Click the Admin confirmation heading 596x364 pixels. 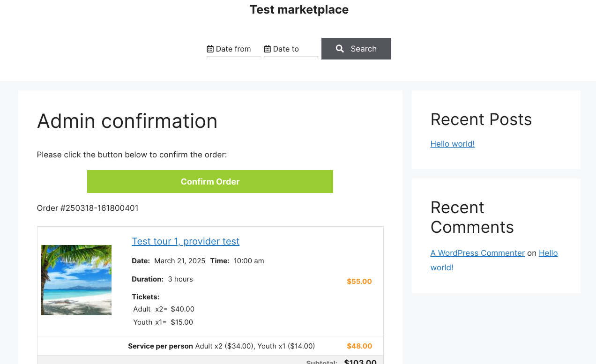127,121
